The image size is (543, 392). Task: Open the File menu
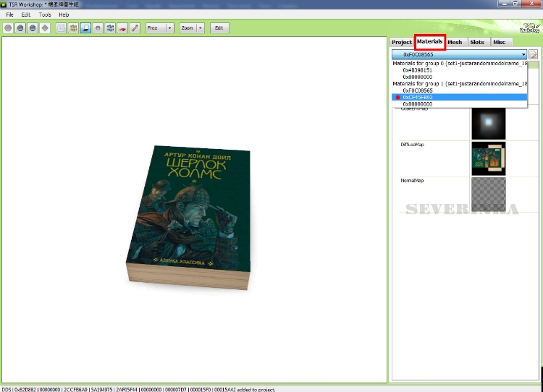tap(10, 14)
